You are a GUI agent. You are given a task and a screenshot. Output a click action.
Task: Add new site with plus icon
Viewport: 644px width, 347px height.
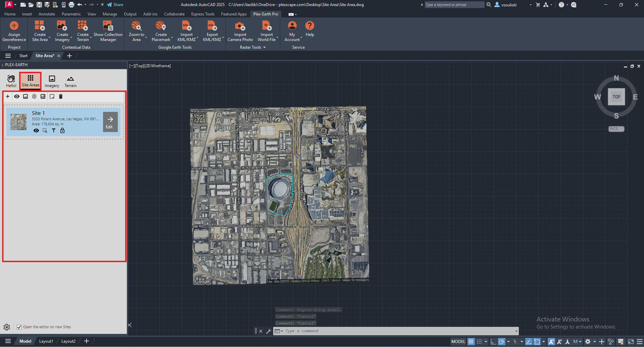tap(8, 96)
